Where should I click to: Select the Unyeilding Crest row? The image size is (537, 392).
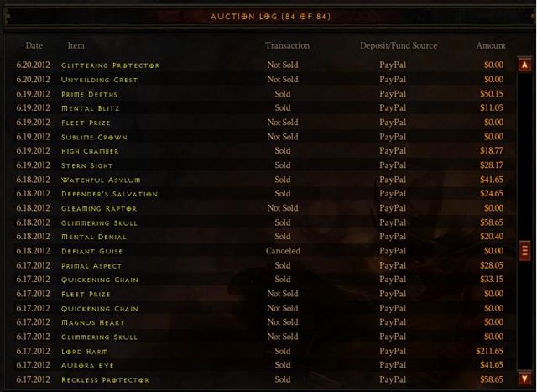260,80
